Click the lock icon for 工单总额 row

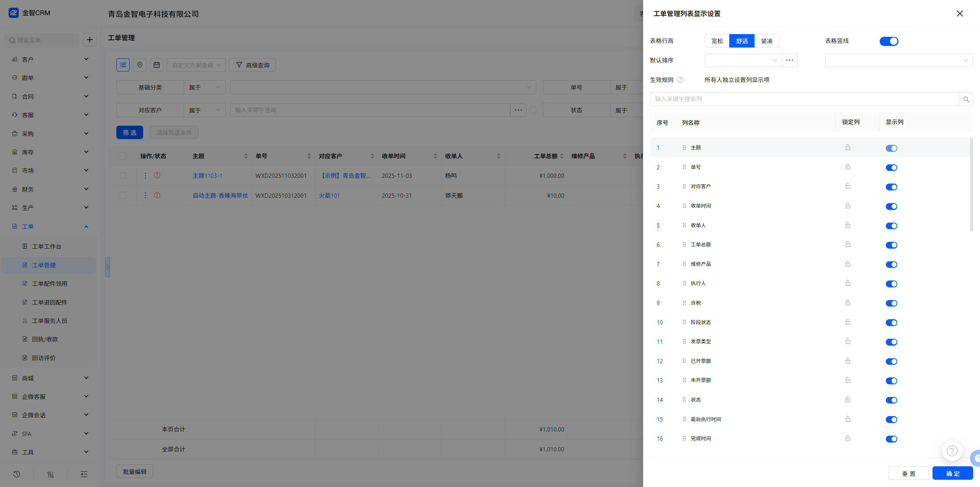848,244
